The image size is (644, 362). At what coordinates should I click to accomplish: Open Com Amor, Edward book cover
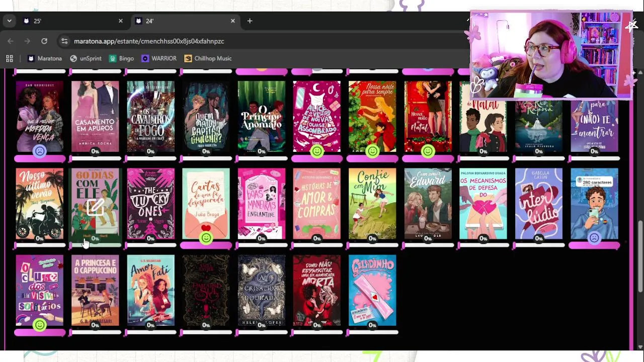point(428,204)
